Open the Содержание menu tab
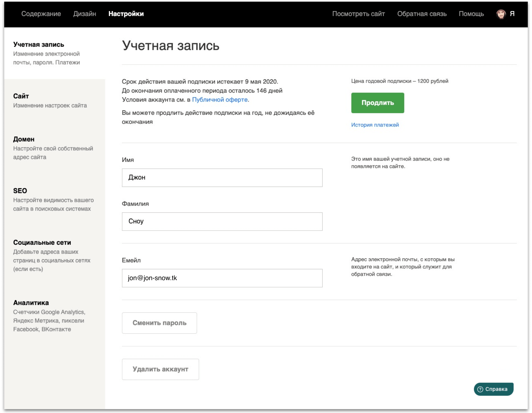Screen dimensions: 532x413 click(41, 14)
